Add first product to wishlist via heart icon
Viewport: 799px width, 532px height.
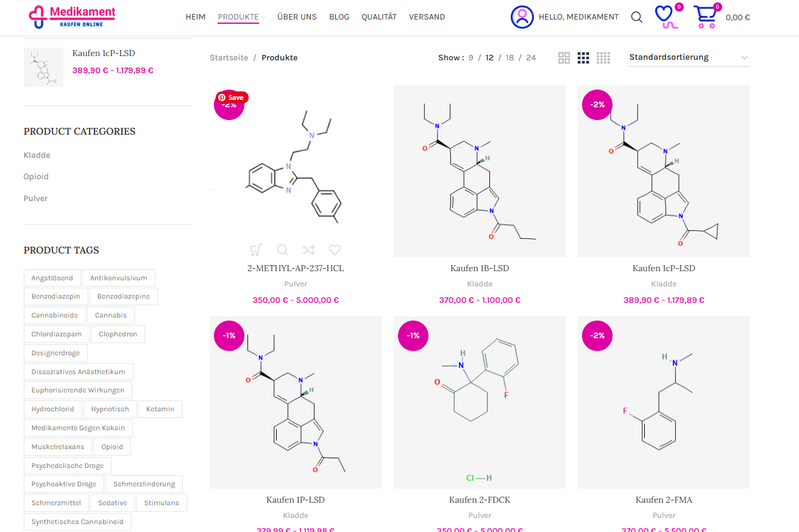tap(335, 250)
